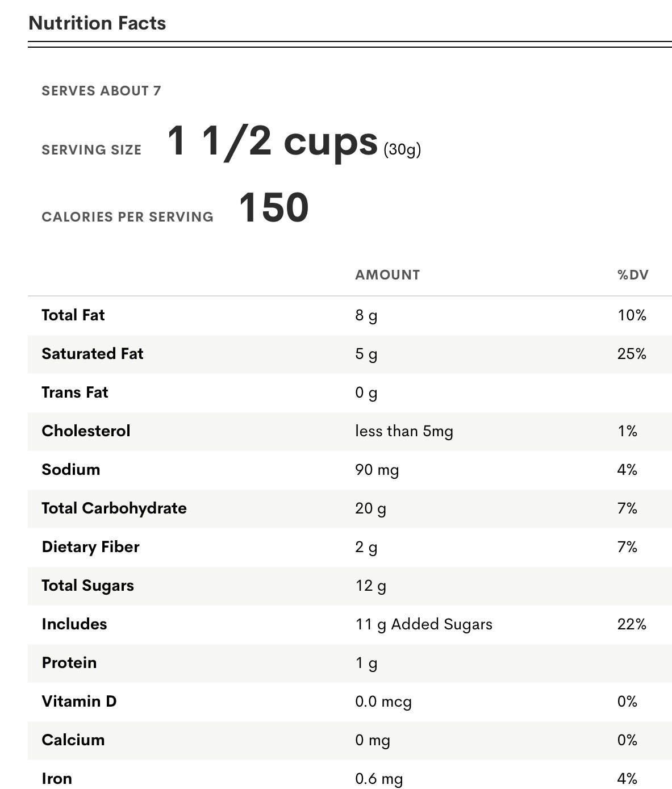Select the Total Fat row label
Screen dimensions: 672x789
(x=73, y=315)
